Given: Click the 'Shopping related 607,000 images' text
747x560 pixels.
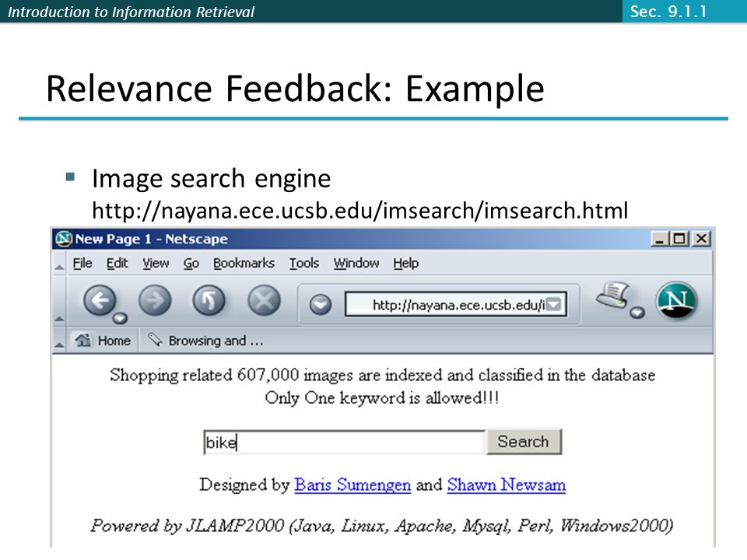Looking at the screenshot, I should [x=382, y=375].
